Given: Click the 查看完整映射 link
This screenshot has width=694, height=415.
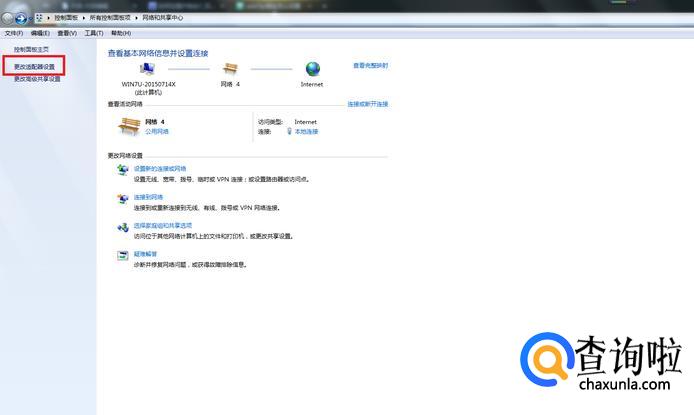Looking at the screenshot, I should tap(369, 65).
